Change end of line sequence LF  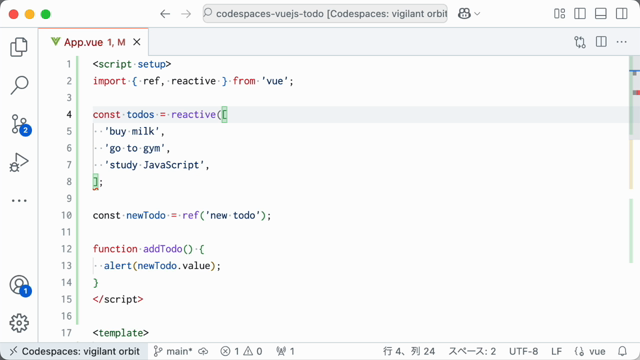click(x=556, y=351)
